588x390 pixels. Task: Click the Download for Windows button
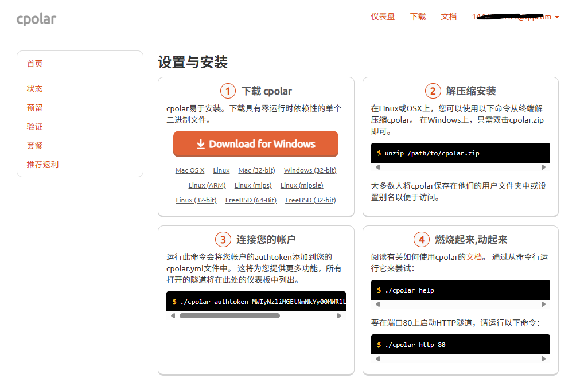coord(256,144)
